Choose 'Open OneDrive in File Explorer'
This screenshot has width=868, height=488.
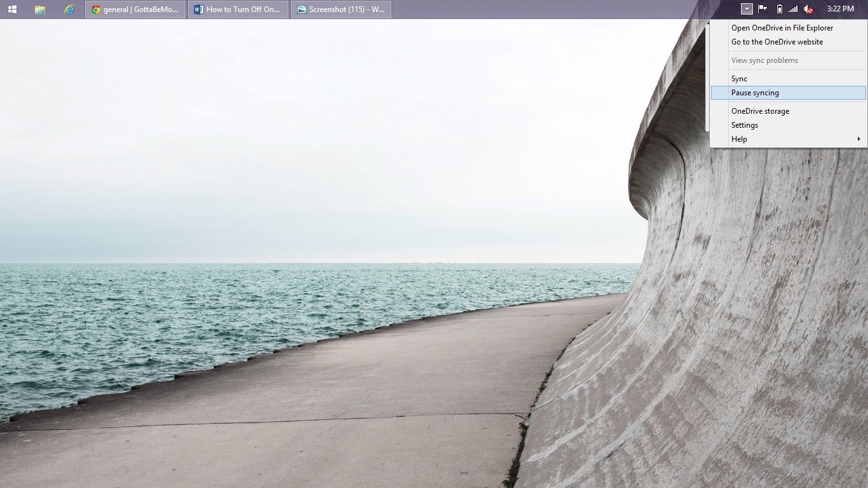(x=788, y=28)
